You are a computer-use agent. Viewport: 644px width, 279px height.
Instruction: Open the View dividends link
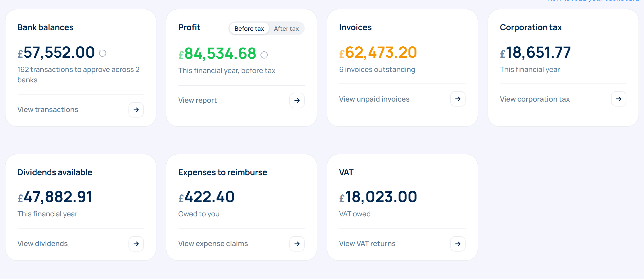click(43, 244)
